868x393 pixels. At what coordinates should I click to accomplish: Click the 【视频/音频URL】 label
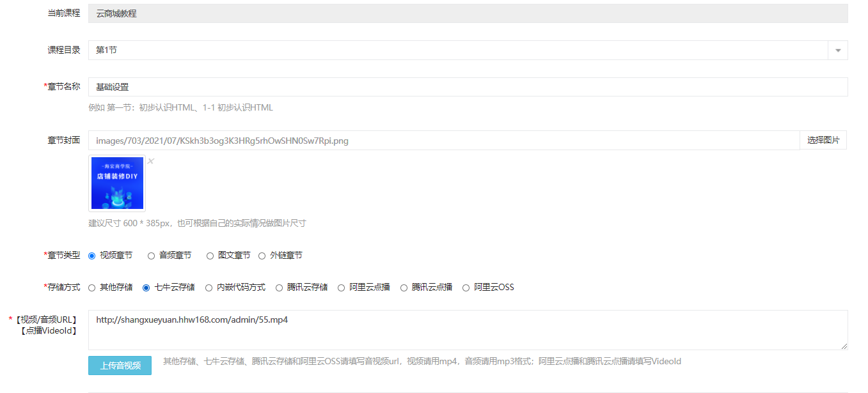click(x=45, y=319)
